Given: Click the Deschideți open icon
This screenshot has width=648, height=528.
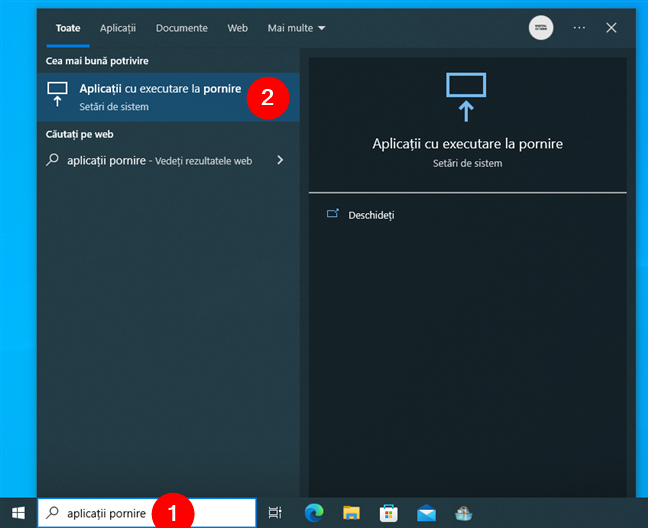Looking at the screenshot, I should [333, 214].
